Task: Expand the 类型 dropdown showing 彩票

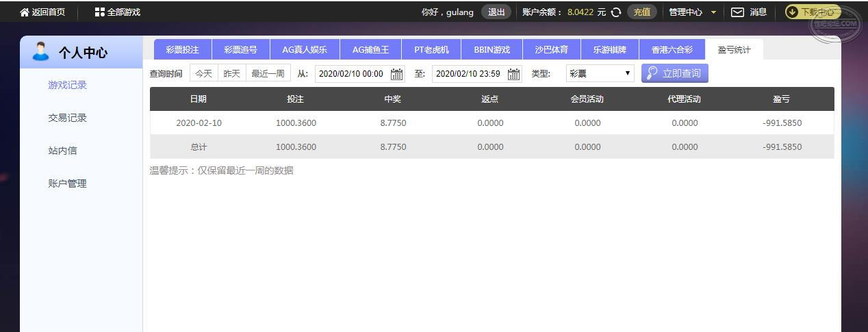Action: (600, 73)
